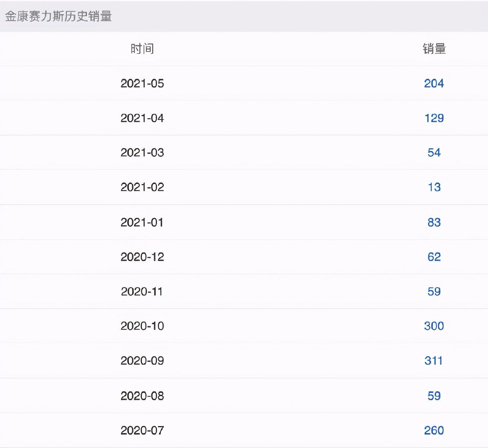The width and height of the screenshot is (488, 448).
Task: Select the 2020-11 date cell
Action: tap(142, 291)
